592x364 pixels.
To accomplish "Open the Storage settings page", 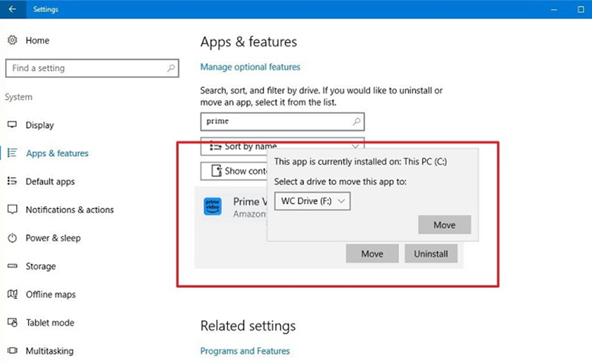I will (x=40, y=266).
